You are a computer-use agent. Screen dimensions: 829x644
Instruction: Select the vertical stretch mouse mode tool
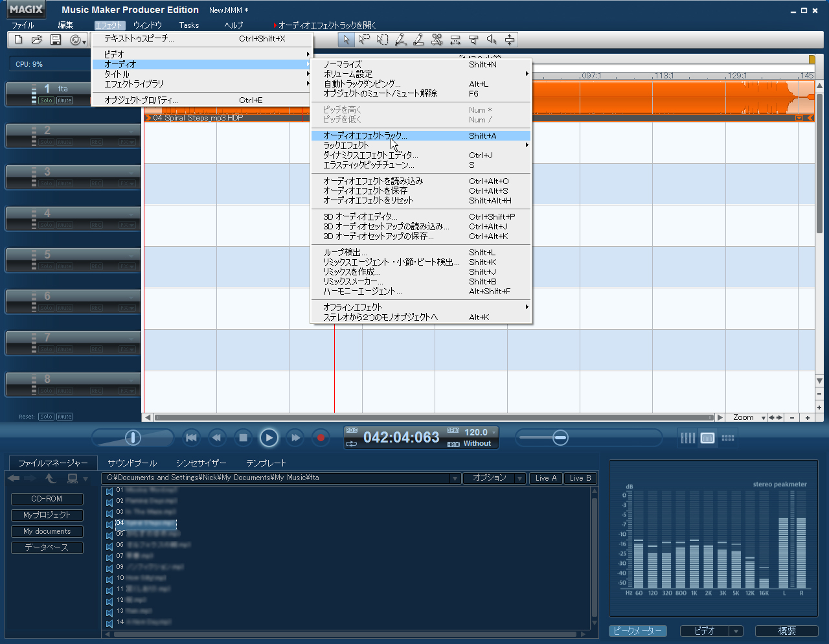(510, 40)
